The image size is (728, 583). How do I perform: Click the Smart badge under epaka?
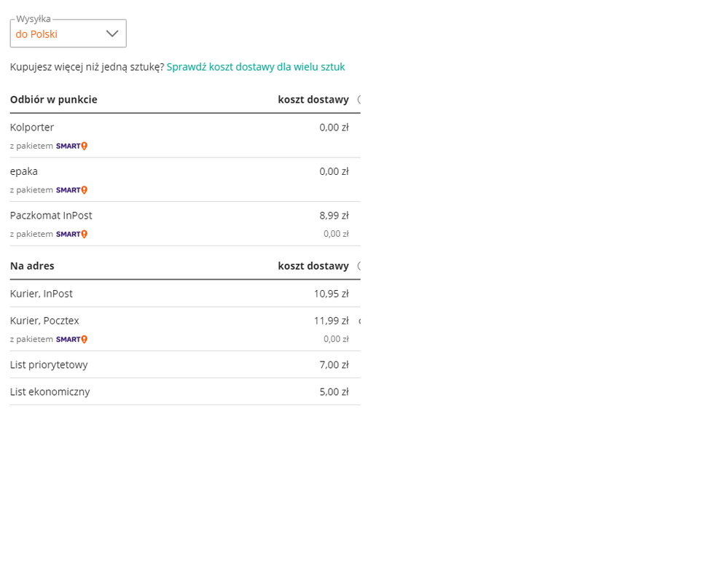tap(71, 190)
